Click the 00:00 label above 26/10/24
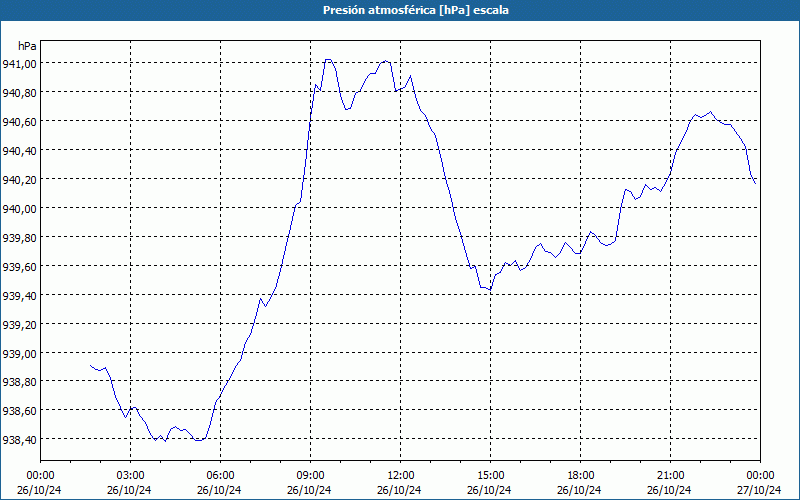This screenshot has height=500, width=800. tap(40, 476)
